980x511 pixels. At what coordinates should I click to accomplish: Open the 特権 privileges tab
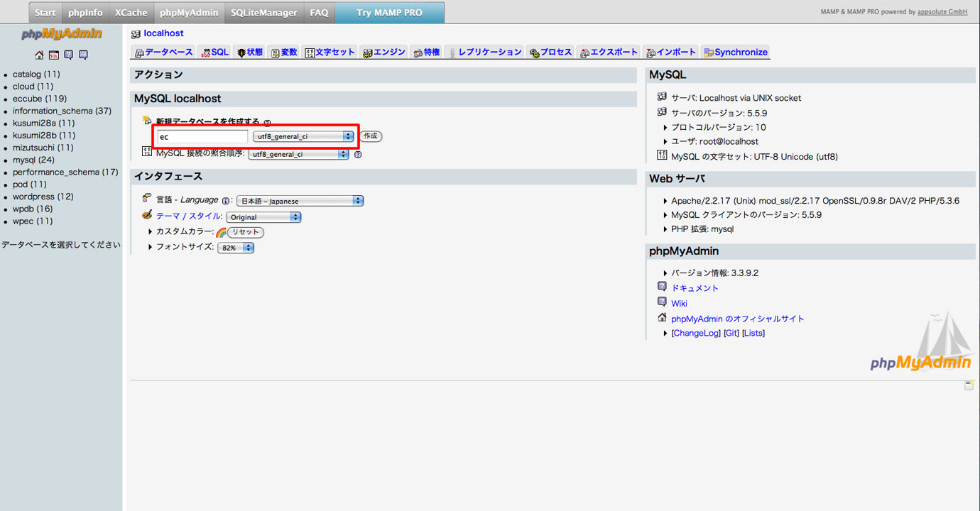pos(427,52)
